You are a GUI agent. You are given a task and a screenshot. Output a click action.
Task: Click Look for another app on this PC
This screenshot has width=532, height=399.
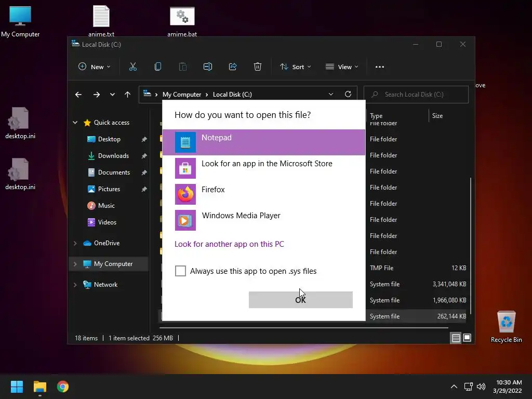[x=229, y=244]
